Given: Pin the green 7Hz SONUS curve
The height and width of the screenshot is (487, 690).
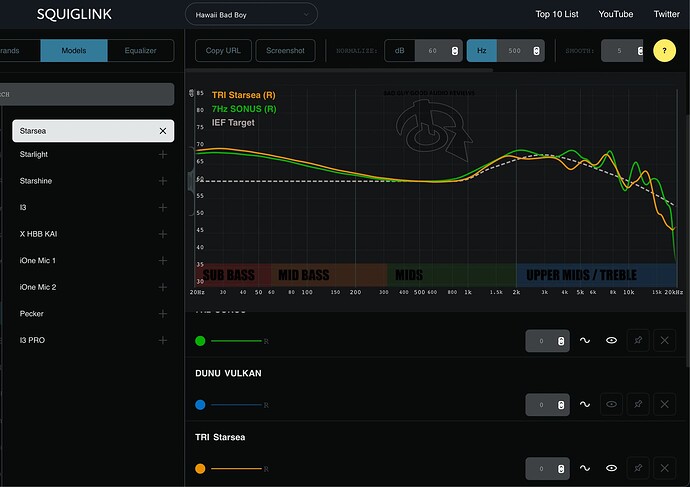Looking at the screenshot, I should tap(638, 340).
